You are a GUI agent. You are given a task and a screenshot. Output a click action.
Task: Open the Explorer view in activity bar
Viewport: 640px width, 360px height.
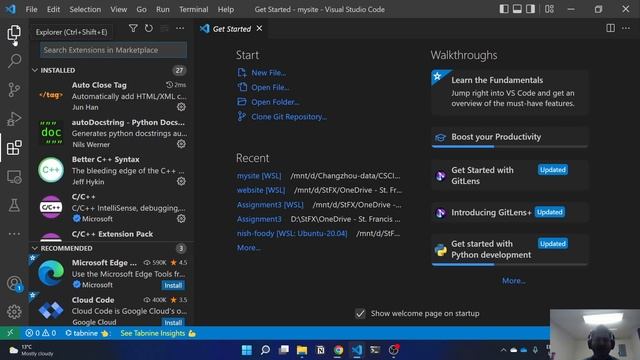(x=14, y=32)
